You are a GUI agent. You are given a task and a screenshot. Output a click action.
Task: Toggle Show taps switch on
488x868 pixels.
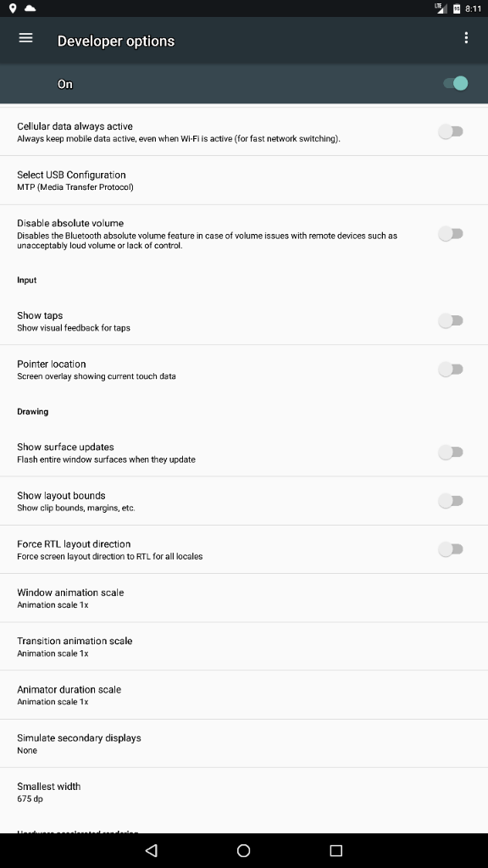[451, 320]
